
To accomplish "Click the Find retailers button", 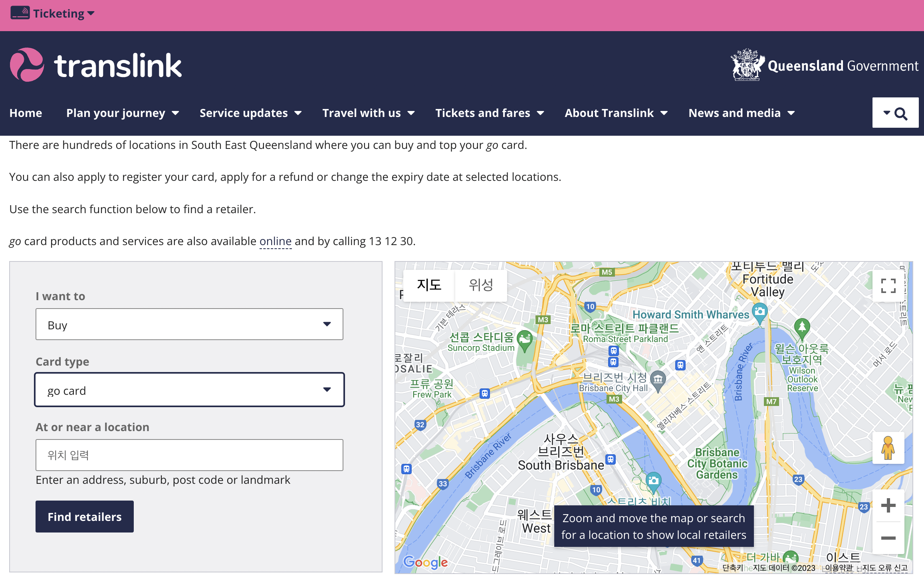I will [x=85, y=517].
